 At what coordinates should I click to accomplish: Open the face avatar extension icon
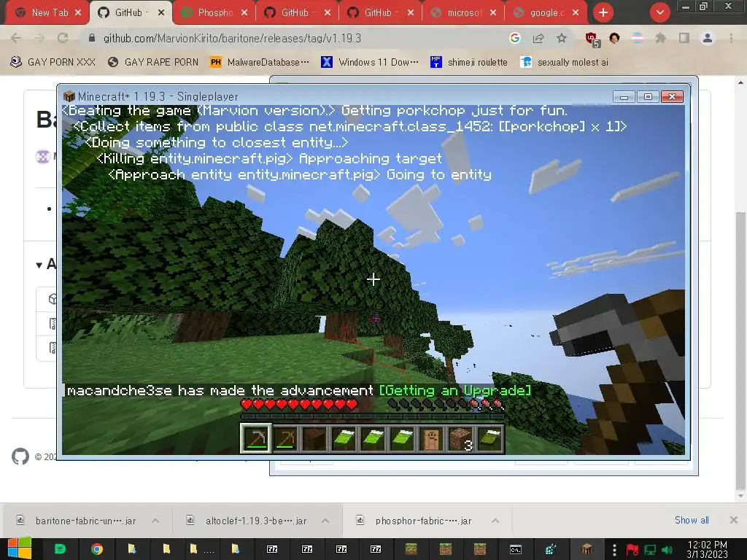click(x=614, y=38)
